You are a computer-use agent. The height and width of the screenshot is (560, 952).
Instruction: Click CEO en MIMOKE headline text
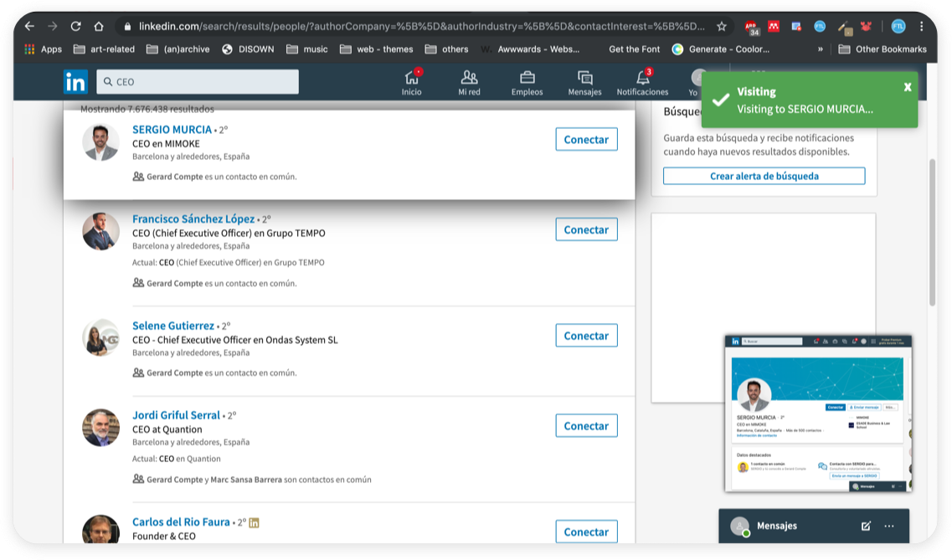click(166, 144)
